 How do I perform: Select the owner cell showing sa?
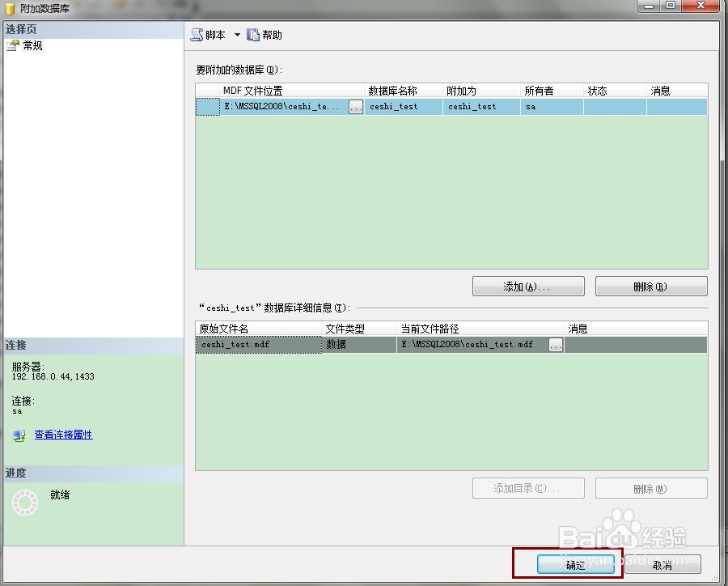click(552, 106)
